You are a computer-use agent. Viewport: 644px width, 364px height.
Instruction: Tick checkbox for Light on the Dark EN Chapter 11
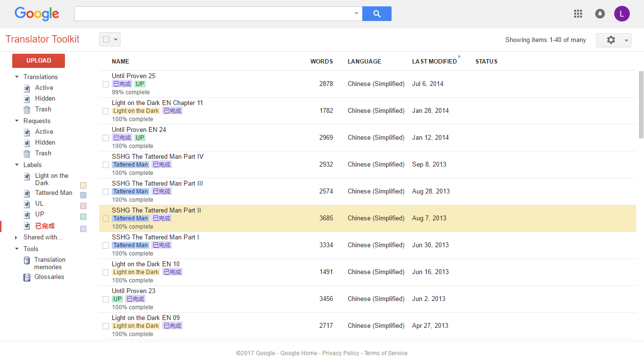pyautogui.click(x=105, y=111)
